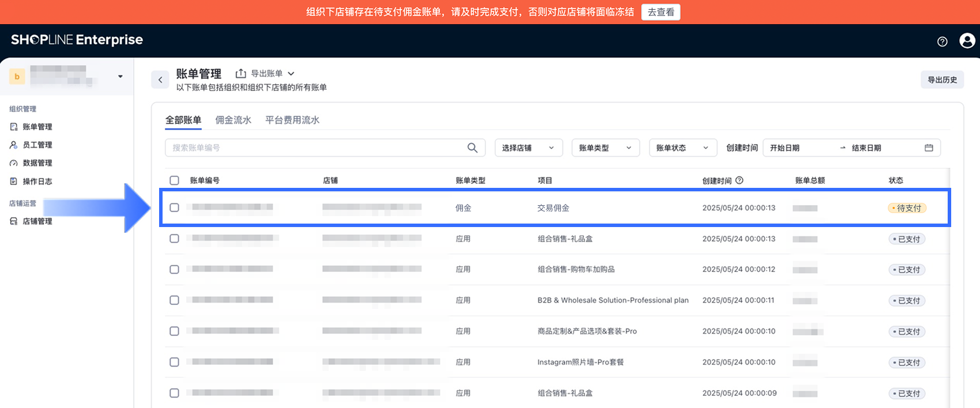The width and height of the screenshot is (980, 408).
Task: Click the search magnifier icon
Action: [472, 148]
